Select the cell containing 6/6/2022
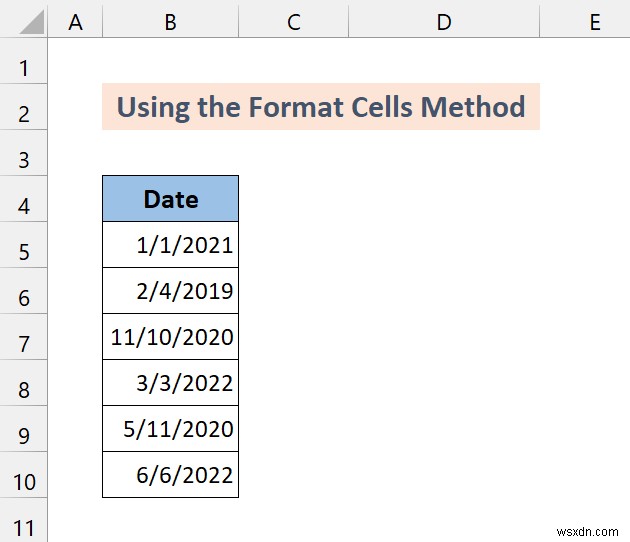630x542 pixels. tap(171, 475)
